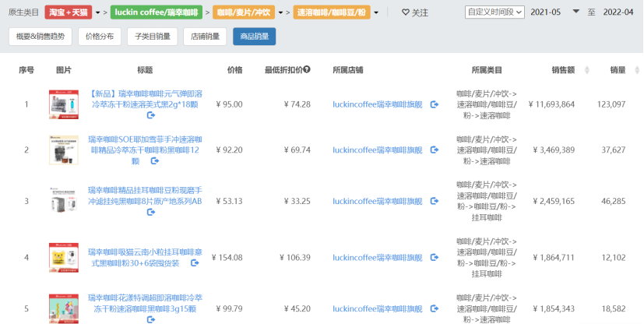Switch to 概要&销售趋势 tab

[40, 37]
